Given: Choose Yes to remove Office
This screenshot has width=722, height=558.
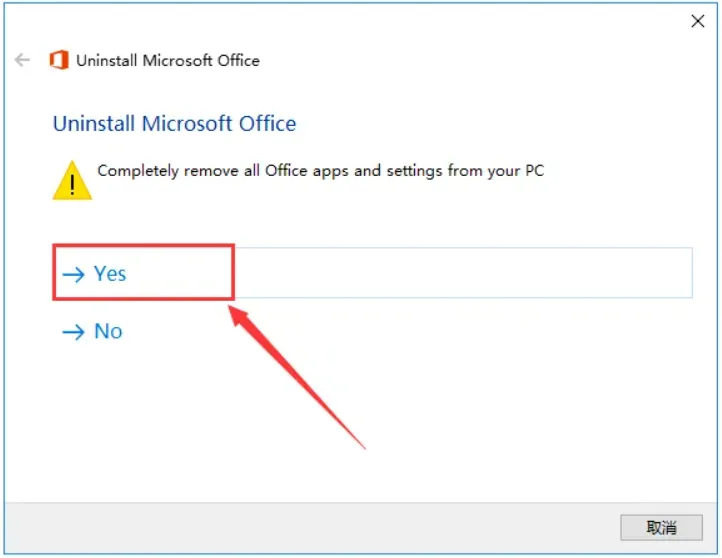Looking at the screenshot, I should [110, 273].
